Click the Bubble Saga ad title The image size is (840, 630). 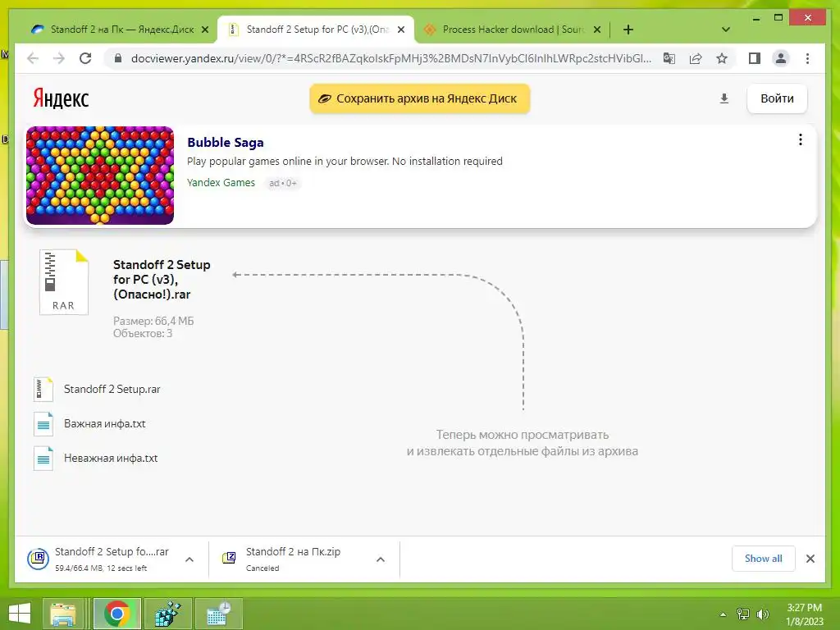(225, 143)
